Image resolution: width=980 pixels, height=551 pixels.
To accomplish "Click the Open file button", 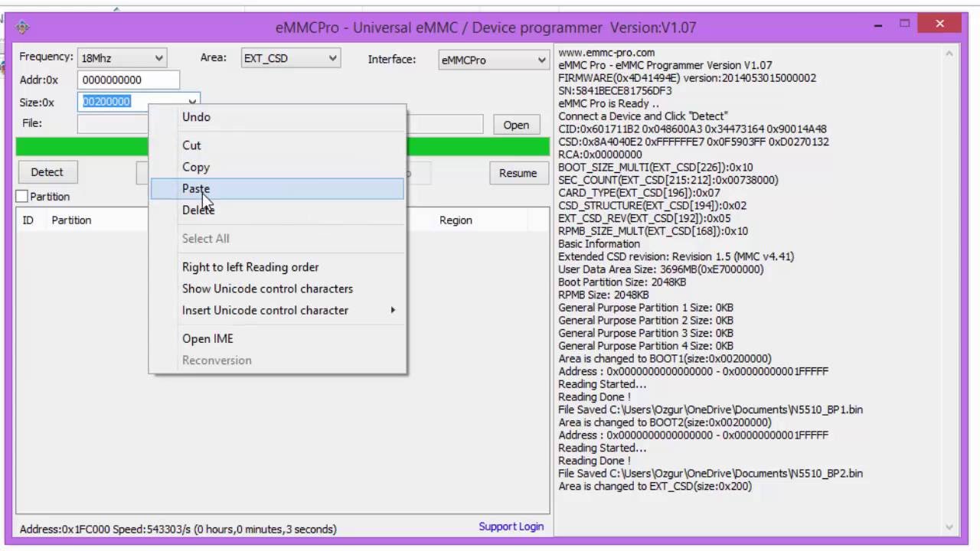I will point(516,125).
